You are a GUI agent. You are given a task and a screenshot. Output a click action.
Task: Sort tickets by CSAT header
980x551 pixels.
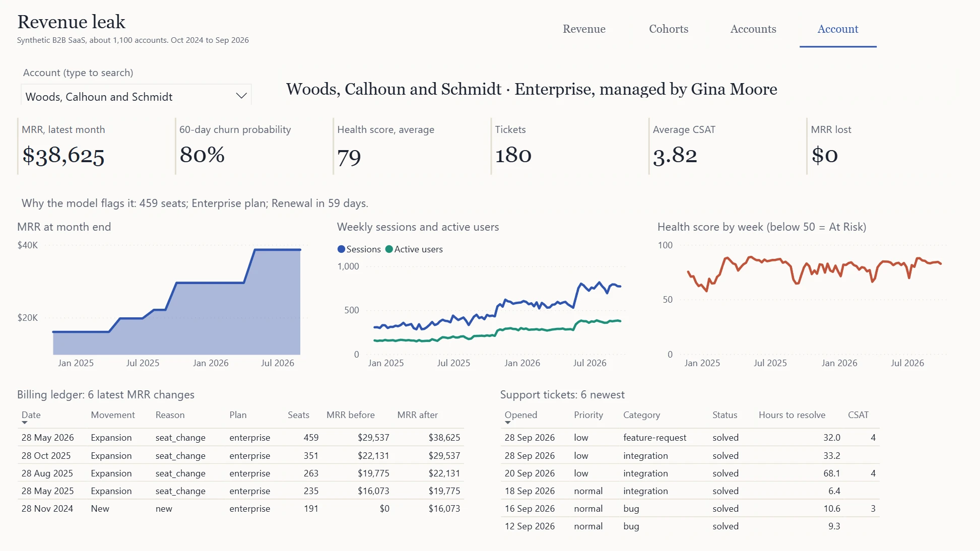(858, 415)
